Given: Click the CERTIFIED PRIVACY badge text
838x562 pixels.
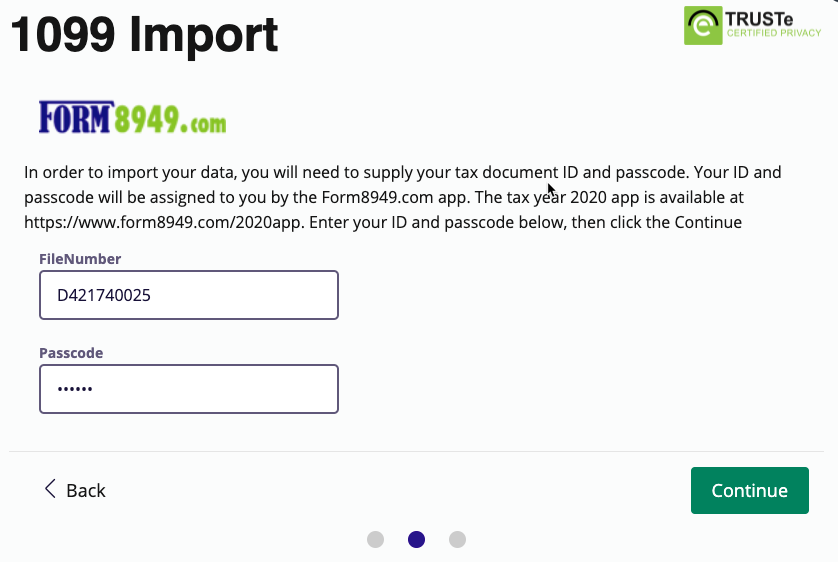Looking at the screenshot, I should pyautogui.click(x=774, y=33).
